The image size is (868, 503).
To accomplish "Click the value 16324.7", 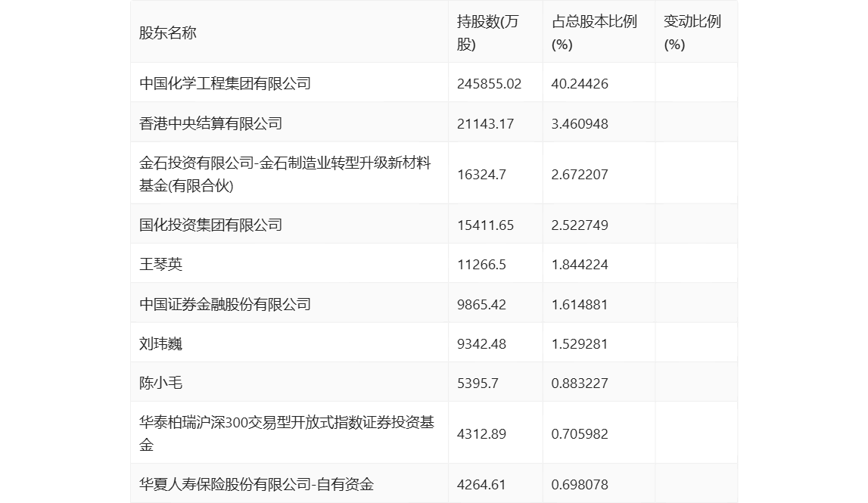I will (481, 174).
